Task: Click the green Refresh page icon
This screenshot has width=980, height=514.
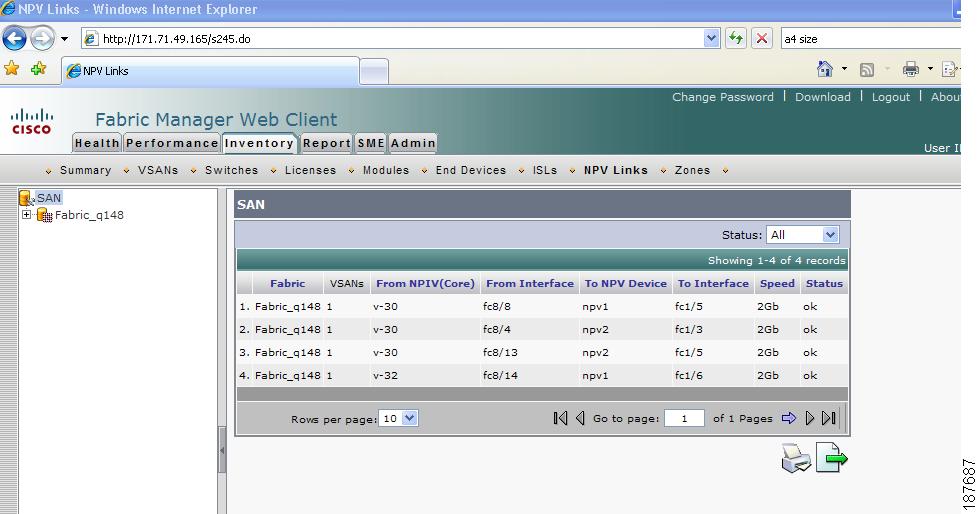Action: click(x=736, y=39)
